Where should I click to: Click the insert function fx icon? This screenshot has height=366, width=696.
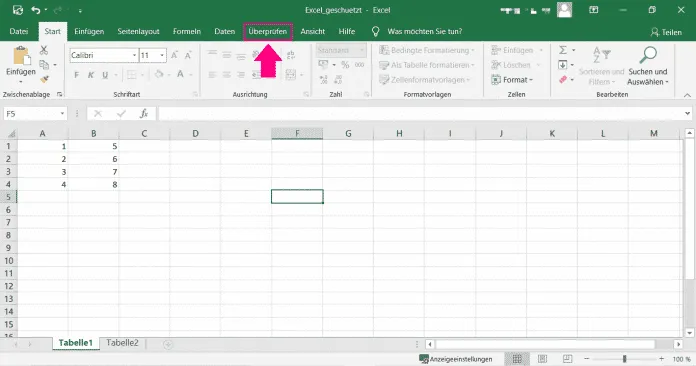pos(144,114)
